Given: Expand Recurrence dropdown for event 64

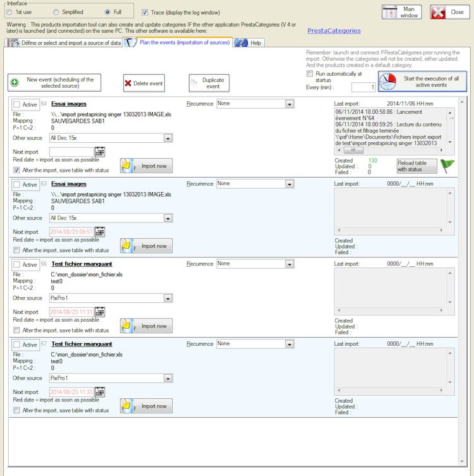Looking at the screenshot, I should (x=289, y=104).
